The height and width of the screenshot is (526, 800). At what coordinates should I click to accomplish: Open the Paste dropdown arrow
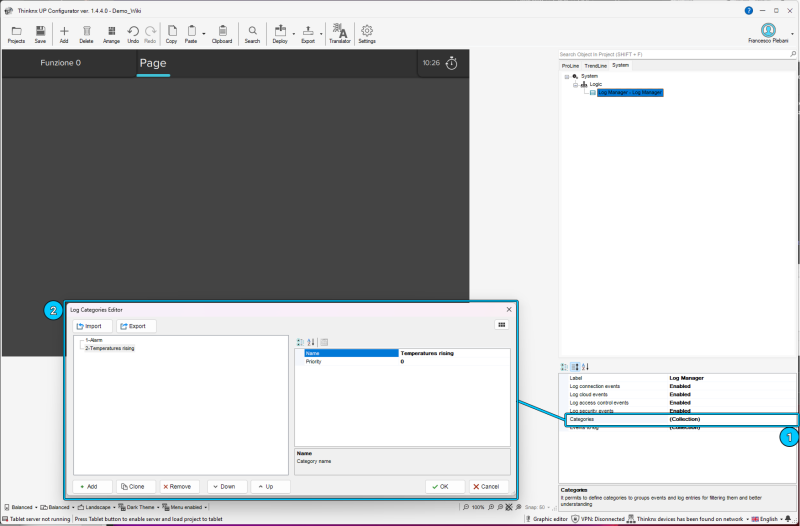[x=204, y=34]
